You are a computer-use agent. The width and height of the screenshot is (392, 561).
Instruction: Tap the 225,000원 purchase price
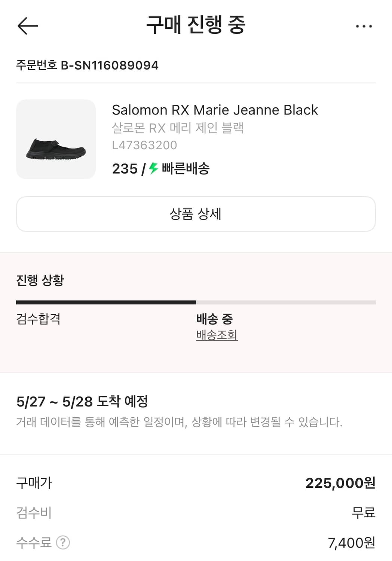click(340, 483)
